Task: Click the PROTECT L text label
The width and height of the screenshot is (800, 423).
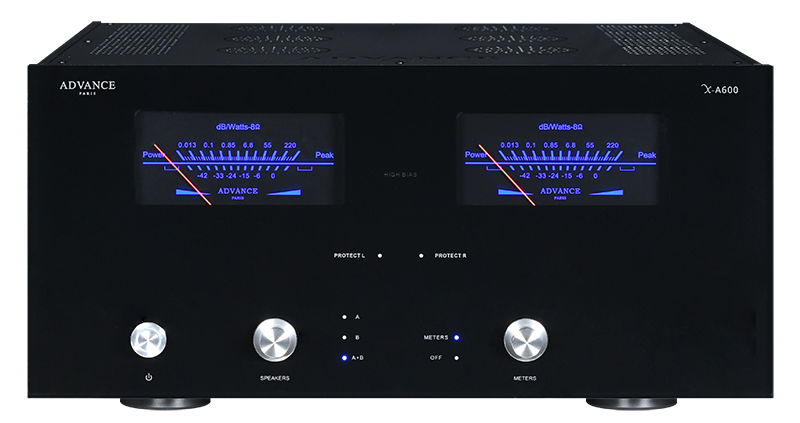Action: pyautogui.click(x=349, y=255)
